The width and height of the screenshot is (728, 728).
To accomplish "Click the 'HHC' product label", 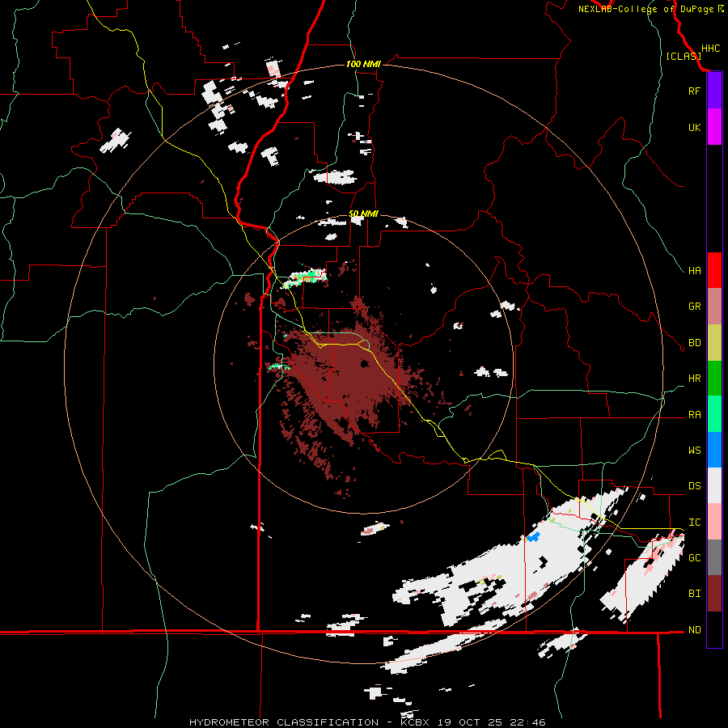I will point(710,49).
